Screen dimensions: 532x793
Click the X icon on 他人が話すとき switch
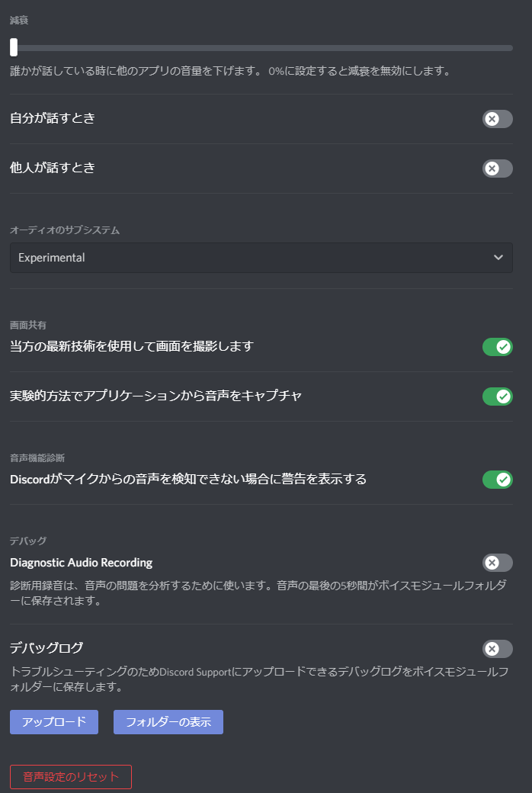[491, 169]
